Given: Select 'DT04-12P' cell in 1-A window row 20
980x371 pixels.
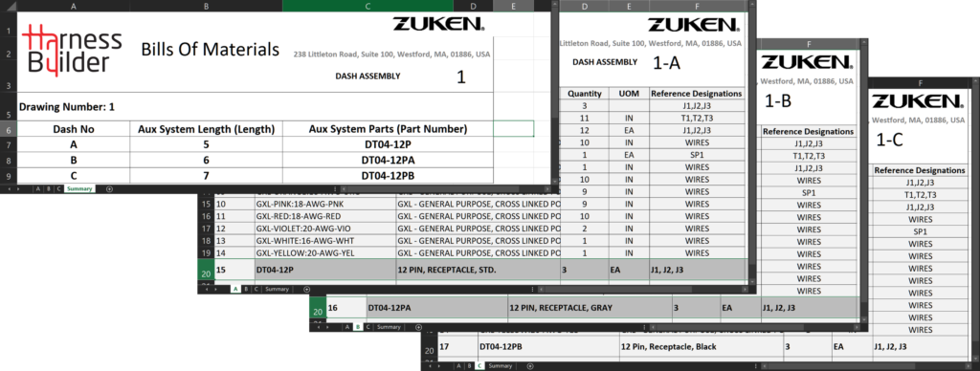Looking at the screenshot, I should pyautogui.click(x=324, y=270).
